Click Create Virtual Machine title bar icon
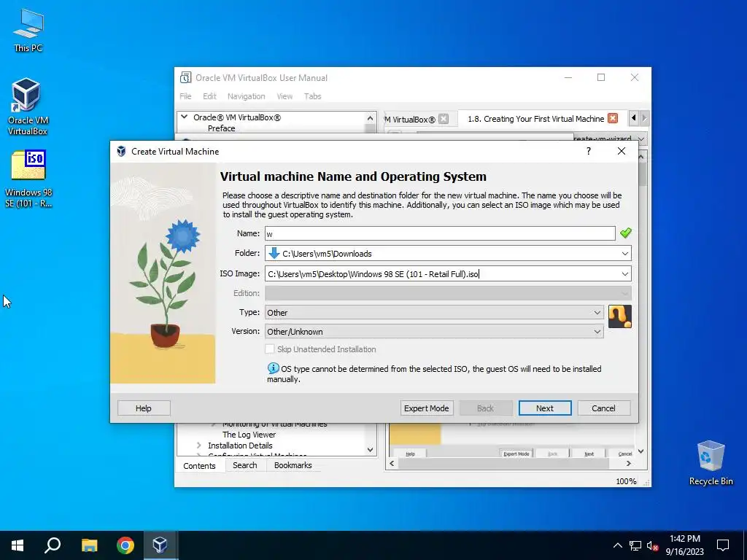 pos(122,152)
